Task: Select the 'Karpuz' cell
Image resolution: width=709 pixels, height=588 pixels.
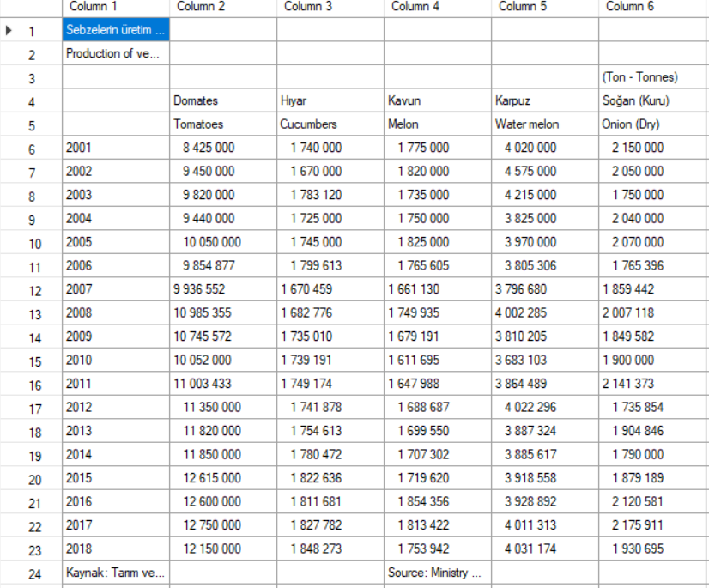Action: pyautogui.click(x=544, y=100)
